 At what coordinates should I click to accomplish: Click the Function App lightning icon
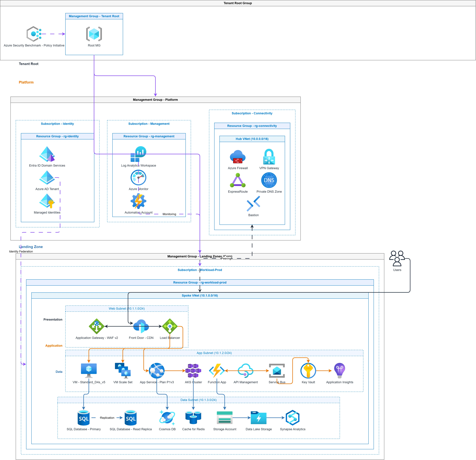pos(217,371)
